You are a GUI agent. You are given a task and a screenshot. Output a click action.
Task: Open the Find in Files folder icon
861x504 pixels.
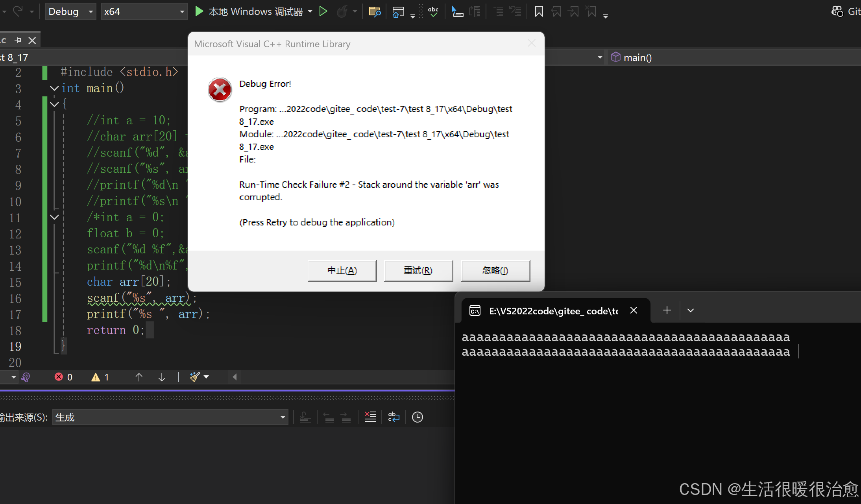point(375,11)
